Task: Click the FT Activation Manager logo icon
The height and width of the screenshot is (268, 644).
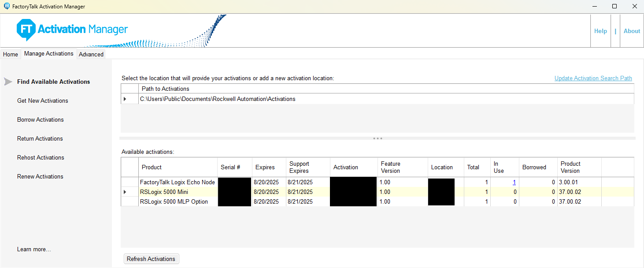Action: 26,30
